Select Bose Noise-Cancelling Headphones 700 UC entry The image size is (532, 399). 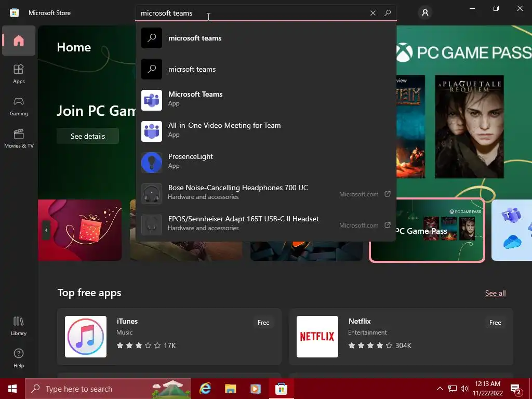tap(265, 194)
